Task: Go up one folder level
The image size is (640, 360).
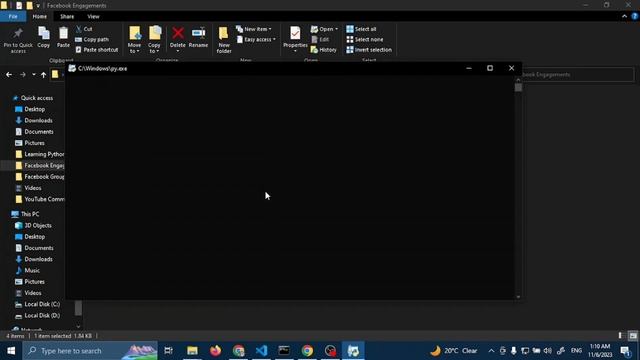Action: coord(43,75)
